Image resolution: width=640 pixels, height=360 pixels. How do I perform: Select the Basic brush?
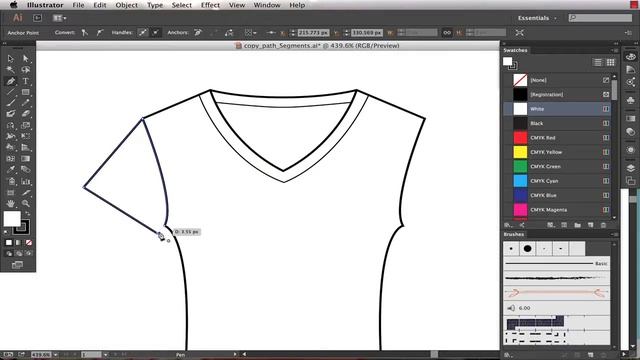click(557, 264)
